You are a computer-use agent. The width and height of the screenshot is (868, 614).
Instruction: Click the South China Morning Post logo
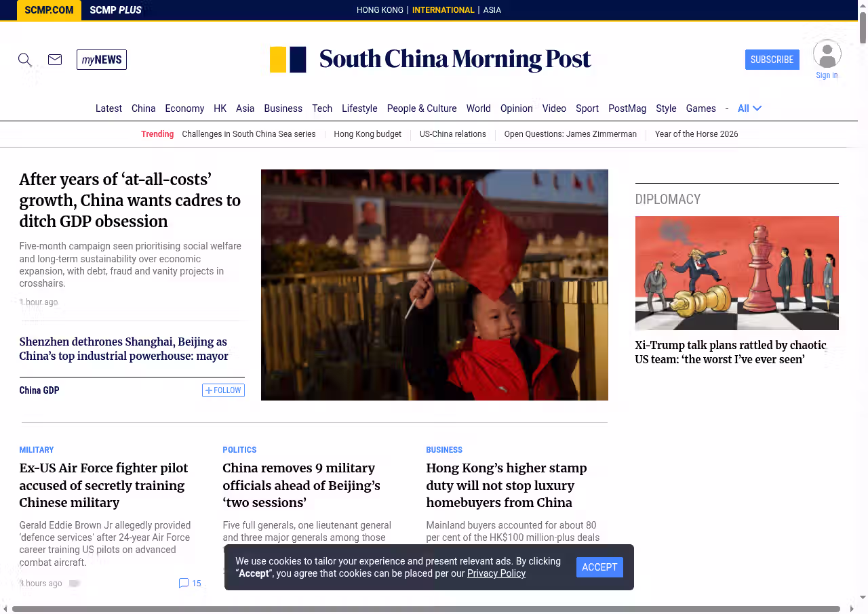pyautogui.click(x=431, y=60)
